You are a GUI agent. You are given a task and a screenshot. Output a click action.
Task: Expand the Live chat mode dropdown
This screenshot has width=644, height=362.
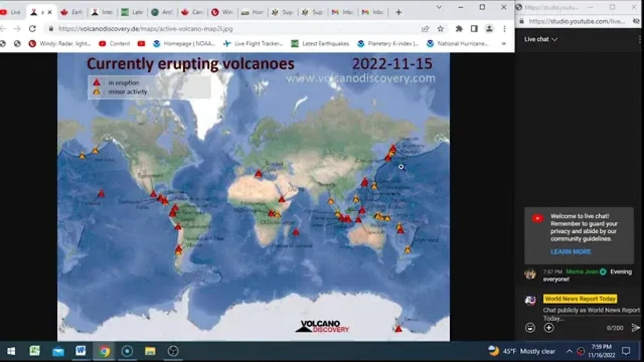click(x=541, y=39)
